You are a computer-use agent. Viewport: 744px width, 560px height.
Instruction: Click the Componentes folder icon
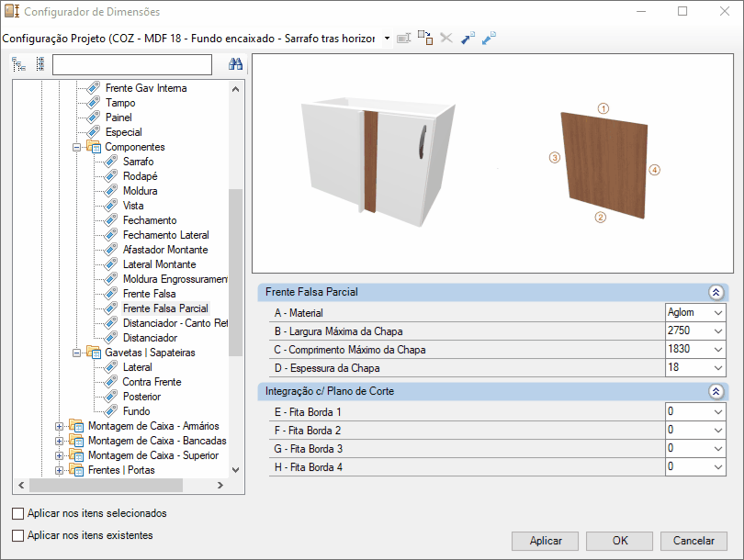[94, 147]
